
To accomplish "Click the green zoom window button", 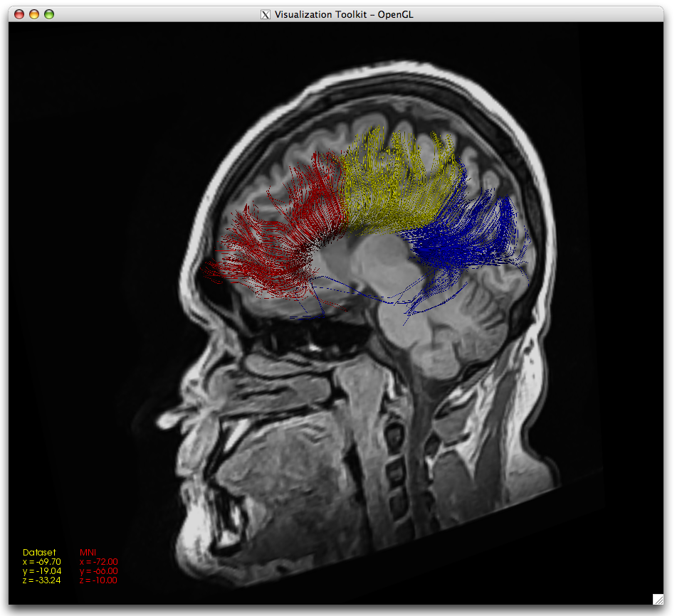I will point(49,14).
